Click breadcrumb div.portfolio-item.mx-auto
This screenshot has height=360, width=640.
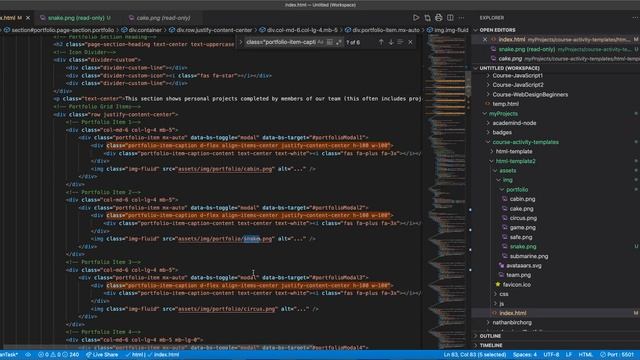[386, 30]
